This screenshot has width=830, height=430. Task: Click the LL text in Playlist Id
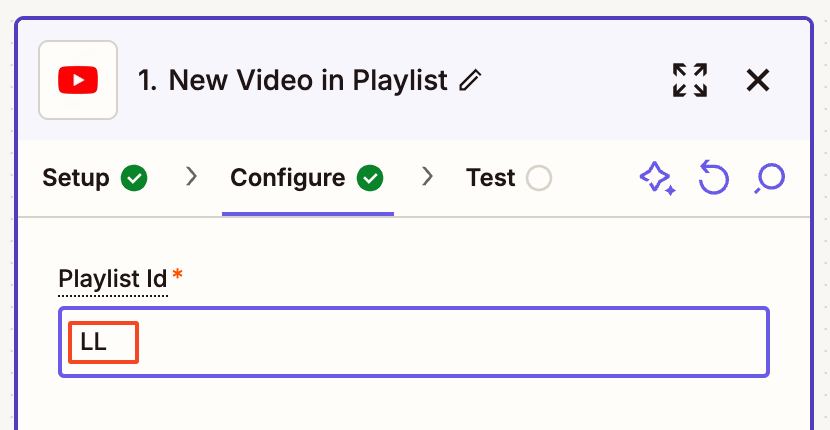(94, 342)
